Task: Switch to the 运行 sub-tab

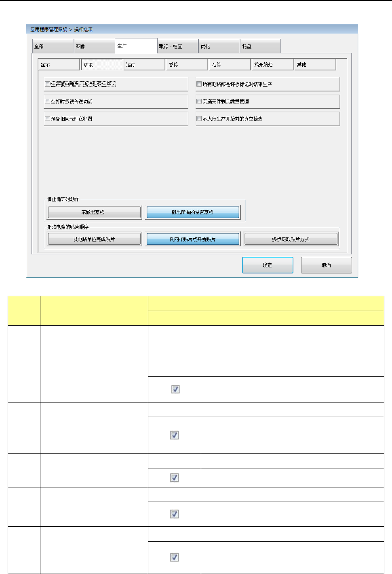Action: 145,64
